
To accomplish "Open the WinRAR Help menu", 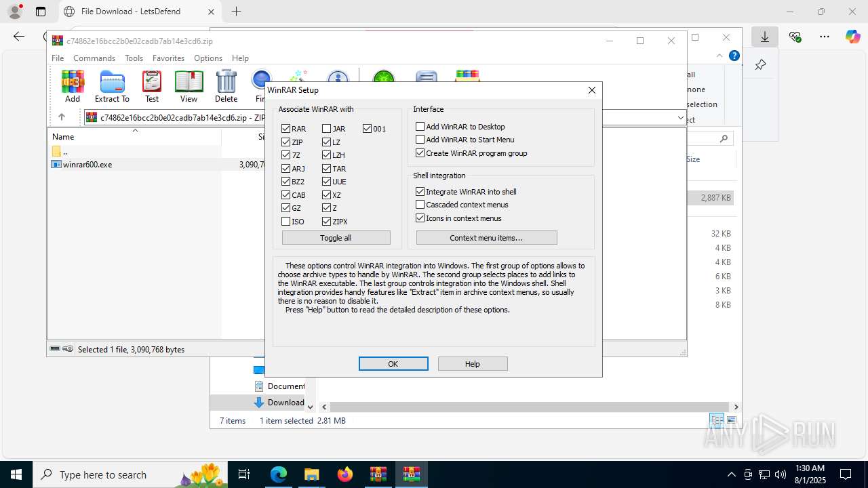I will pyautogui.click(x=240, y=58).
